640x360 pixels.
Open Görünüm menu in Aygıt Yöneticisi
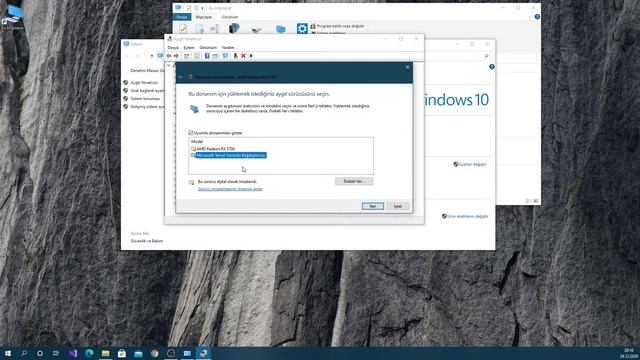point(208,48)
